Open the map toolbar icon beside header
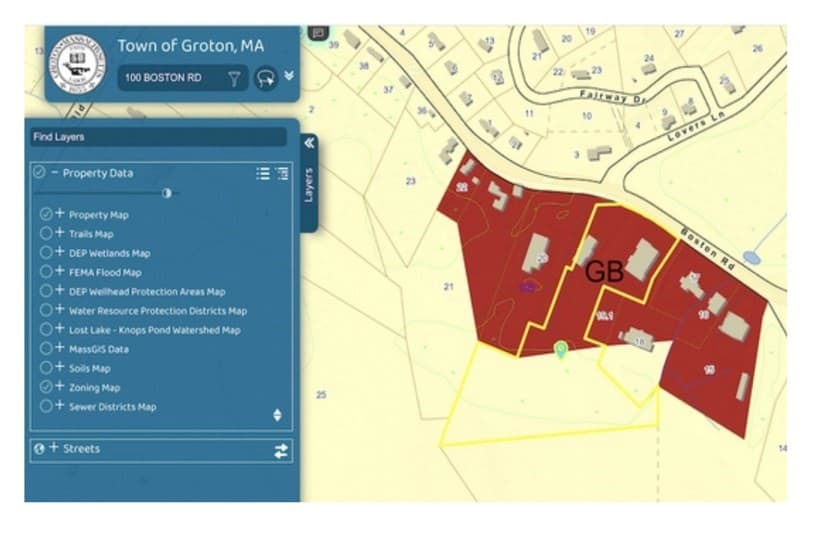 click(318, 33)
